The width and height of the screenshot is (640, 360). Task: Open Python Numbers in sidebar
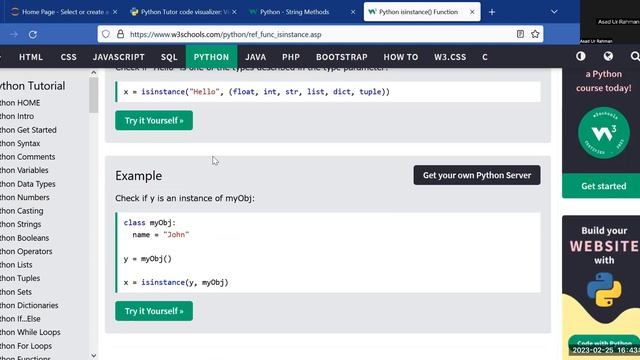(24, 198)
